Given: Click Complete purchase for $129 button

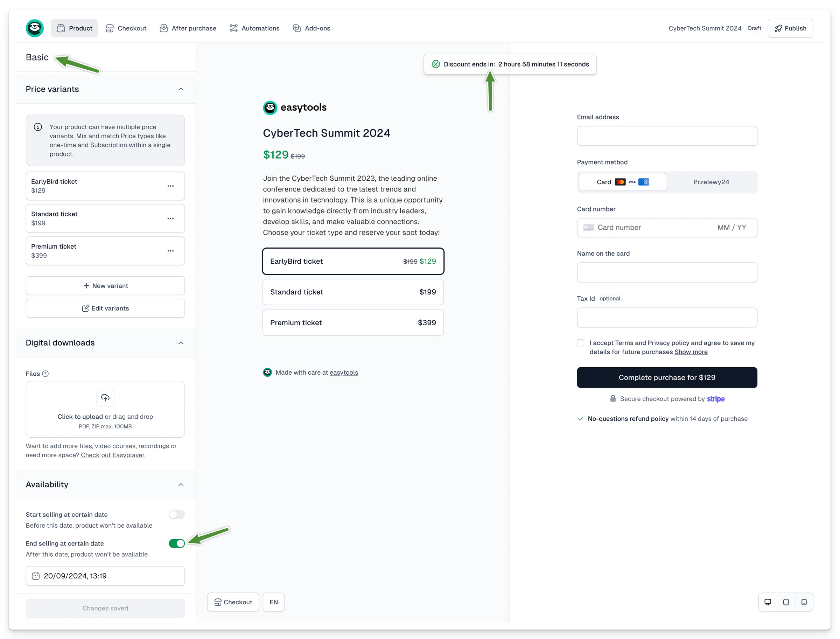Looking at the screenshot, I should [x=667, y=377].
